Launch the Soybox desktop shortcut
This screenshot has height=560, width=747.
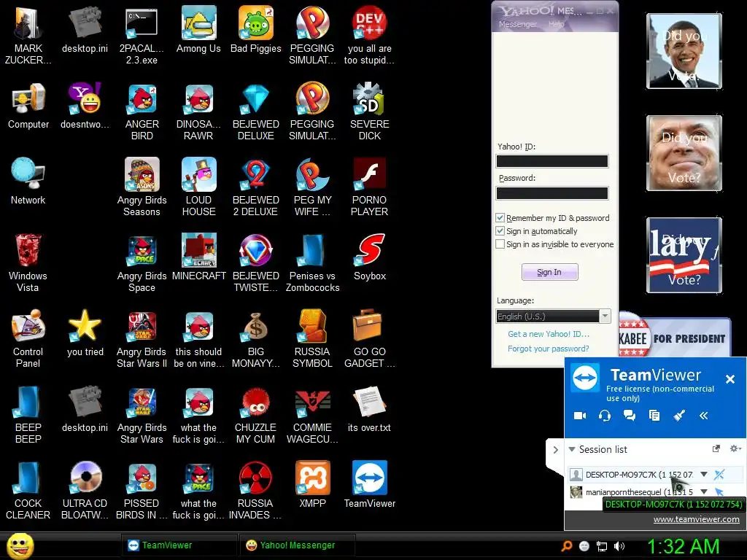pos(370,257)
